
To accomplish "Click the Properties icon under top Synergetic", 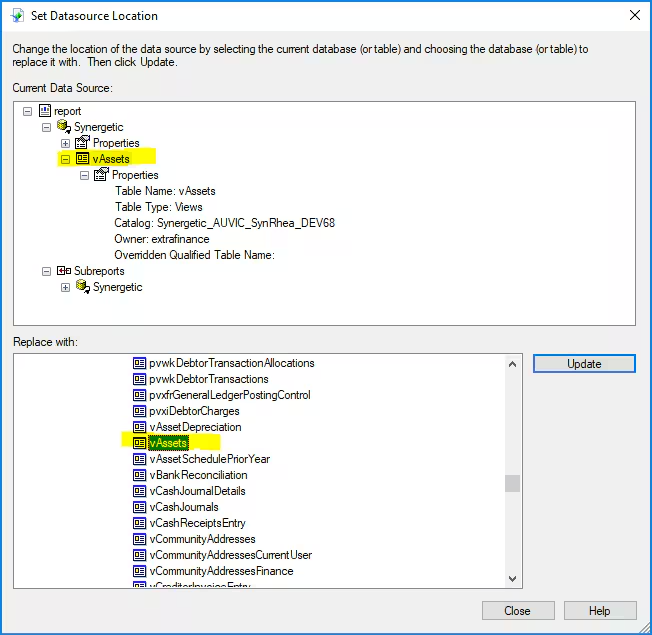I will point(82,142).
